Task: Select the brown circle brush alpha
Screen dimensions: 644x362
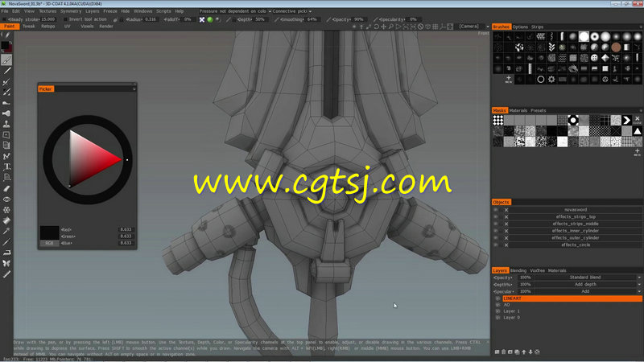Action: click(616, 47)
